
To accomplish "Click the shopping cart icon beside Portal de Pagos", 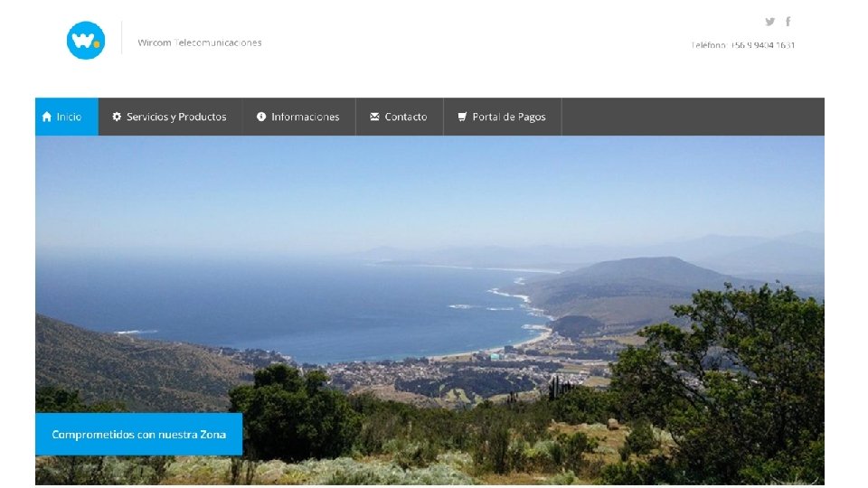I will pyautogui.click(x=462, y=117).
